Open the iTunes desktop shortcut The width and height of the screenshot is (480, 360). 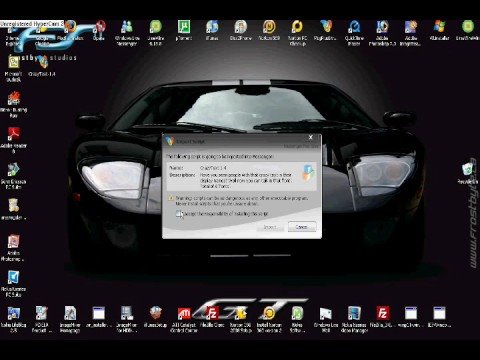coord(212,31)
